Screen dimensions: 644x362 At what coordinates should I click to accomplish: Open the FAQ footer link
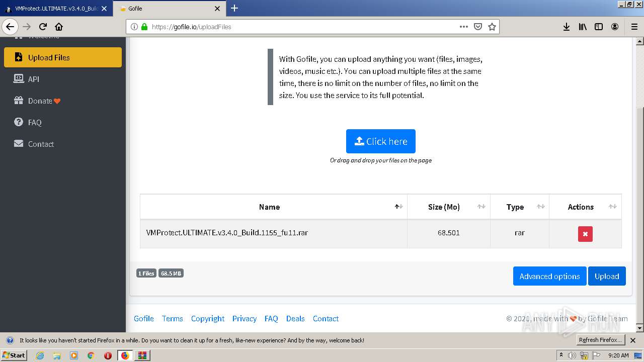(271, 318)
